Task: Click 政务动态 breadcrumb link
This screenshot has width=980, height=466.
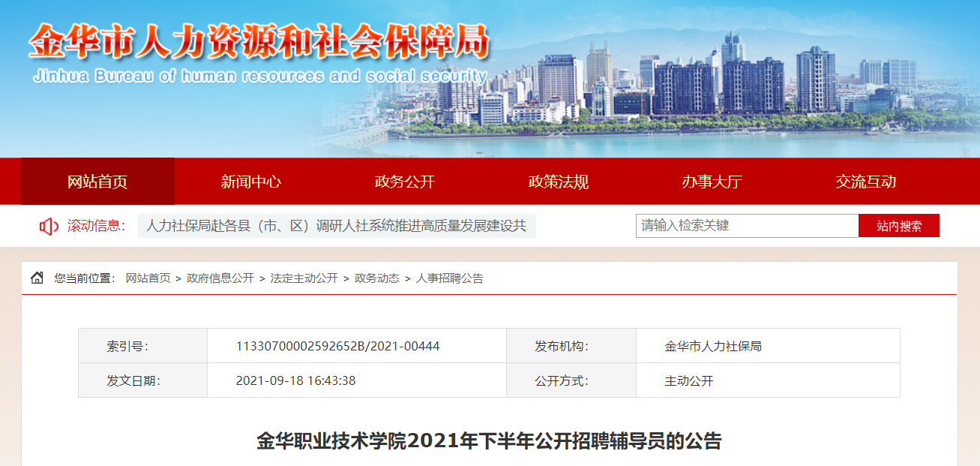Action: (377, 278)
